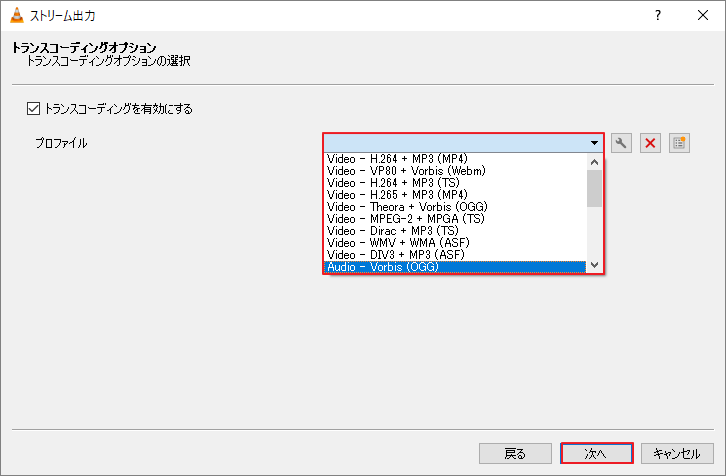Delete selected profile with red X icon
This screenshot has width=726, height=476.
pyautogui.click(x=650, y=143)
